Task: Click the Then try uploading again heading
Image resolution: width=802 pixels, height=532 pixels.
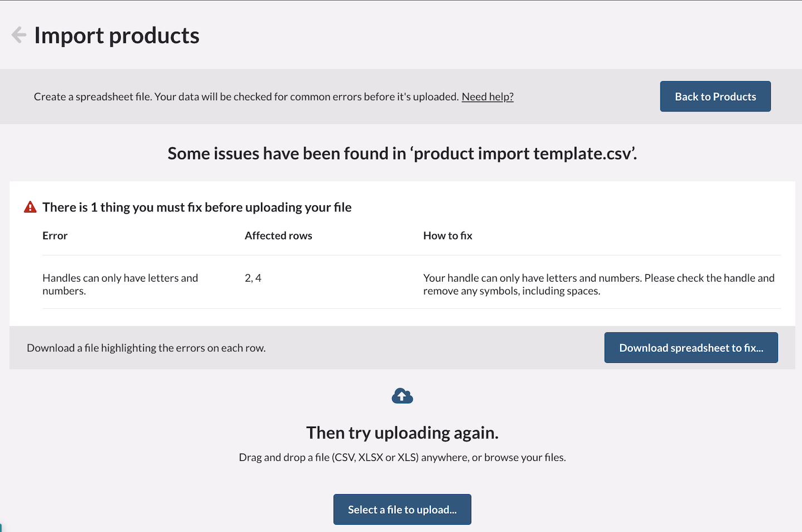Action: click(402, 432)
